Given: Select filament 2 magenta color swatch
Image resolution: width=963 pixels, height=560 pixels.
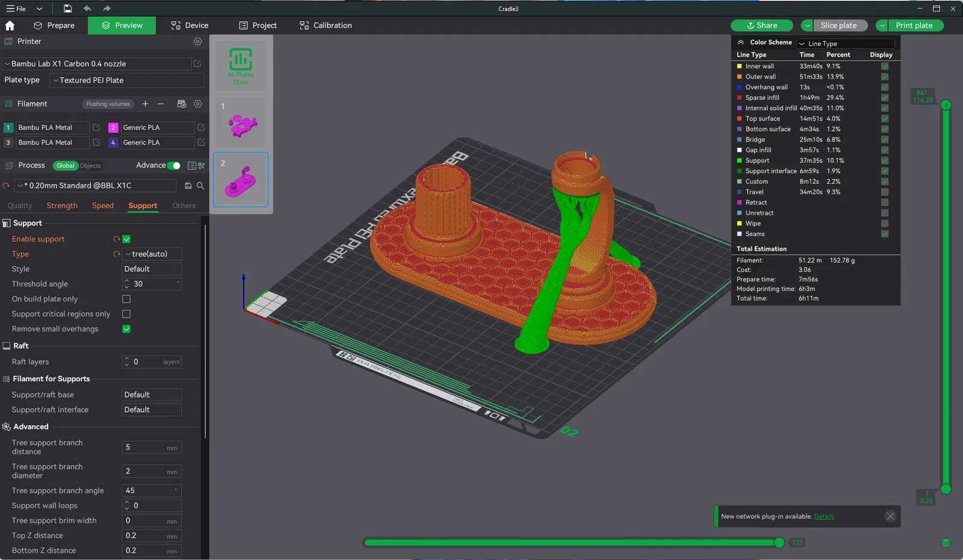Looking at the screenshot, I should (113, 128).
